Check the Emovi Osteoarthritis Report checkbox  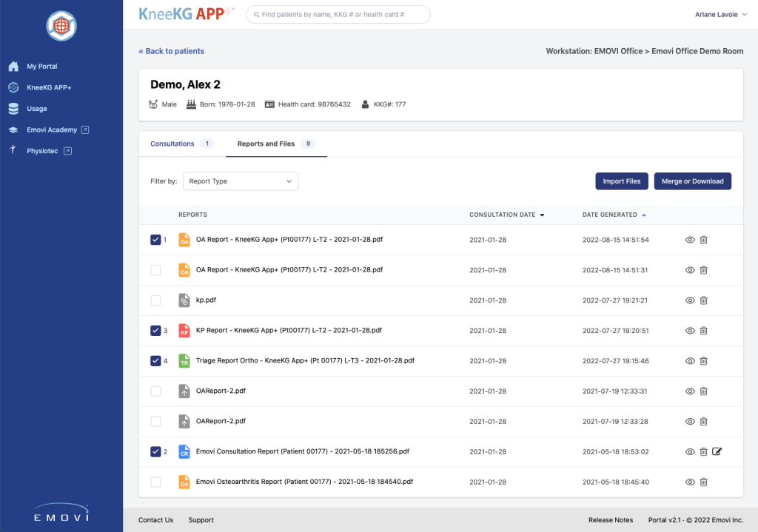pyautogui.click(x=155, y=482)
